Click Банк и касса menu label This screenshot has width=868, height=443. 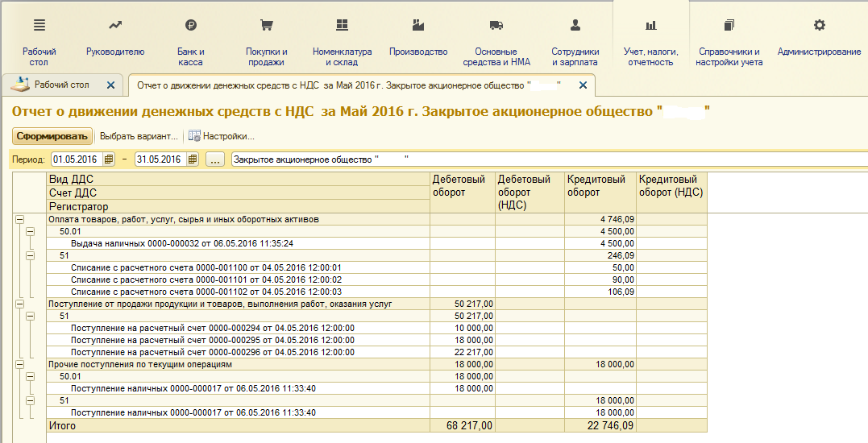(191, 57)
